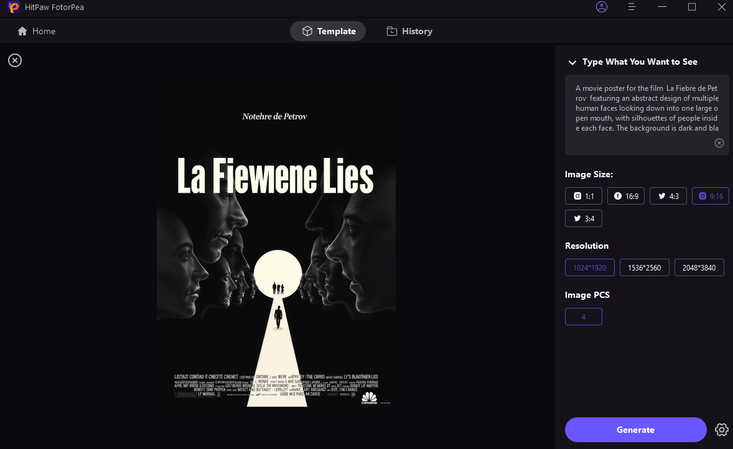Select the 1:1 image size
Image resolution: width=733 pixels, height=449 pixels.
pos(583,196)
